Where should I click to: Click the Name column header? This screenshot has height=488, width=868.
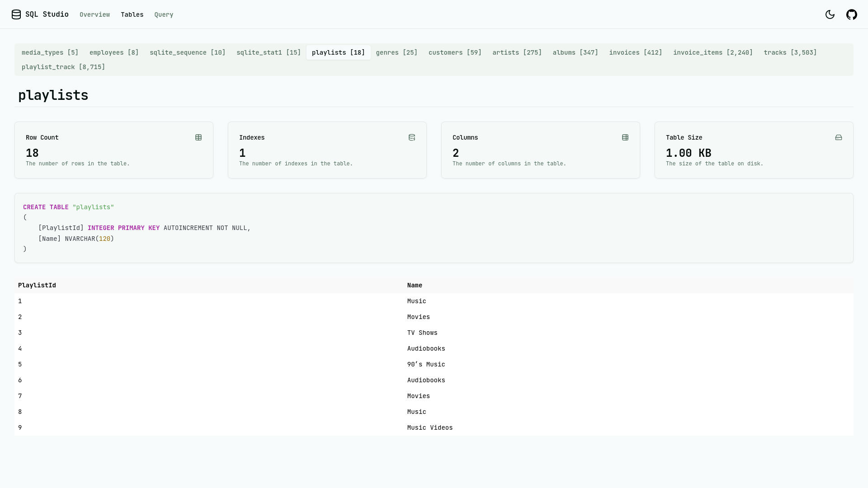tap(415, 285)
